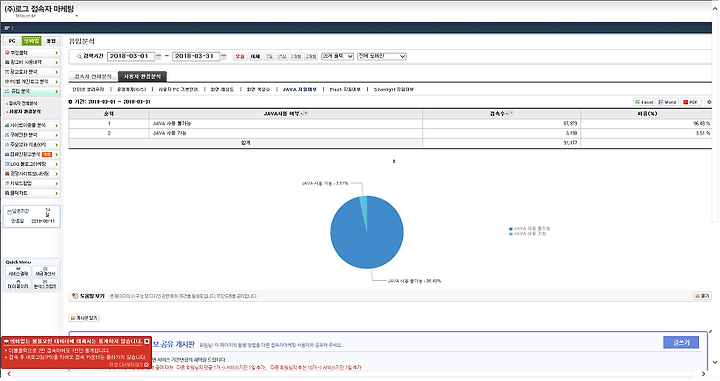
Task: Click the blue 글쓰기 button
Action: [x=681, y=342]
